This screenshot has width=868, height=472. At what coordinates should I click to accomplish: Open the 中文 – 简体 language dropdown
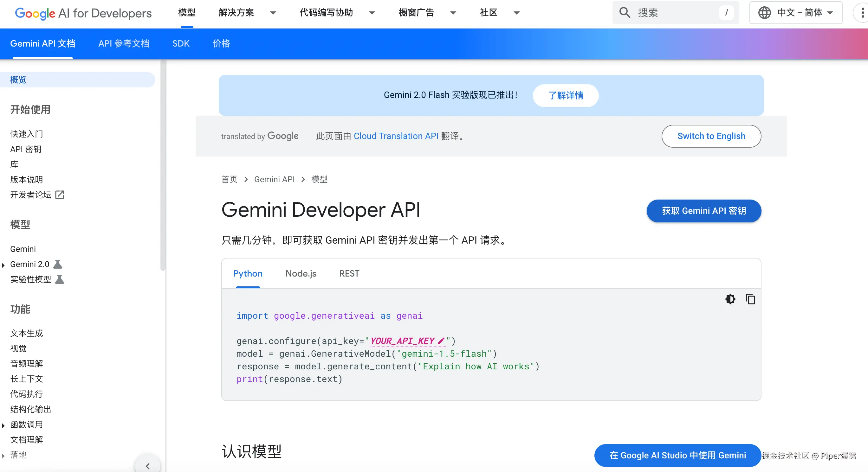pyautogui.click(x=799, y=13)
